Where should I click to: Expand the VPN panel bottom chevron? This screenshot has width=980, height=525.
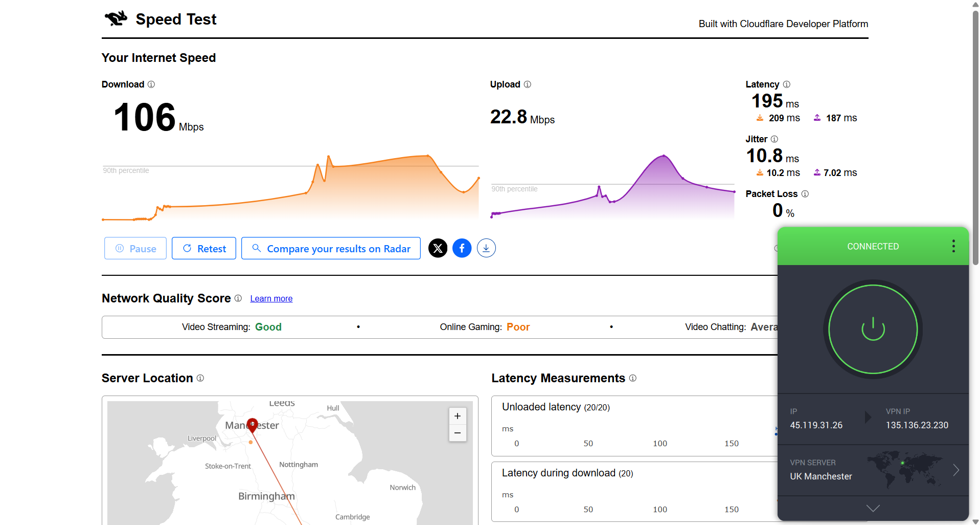873,508
